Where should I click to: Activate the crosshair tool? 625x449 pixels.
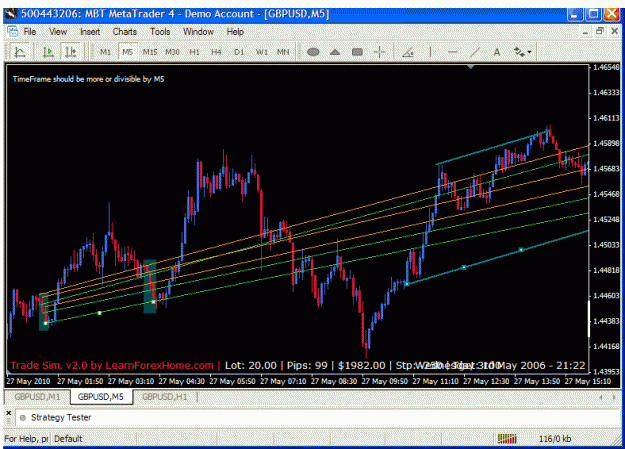(x=379, y=52)
